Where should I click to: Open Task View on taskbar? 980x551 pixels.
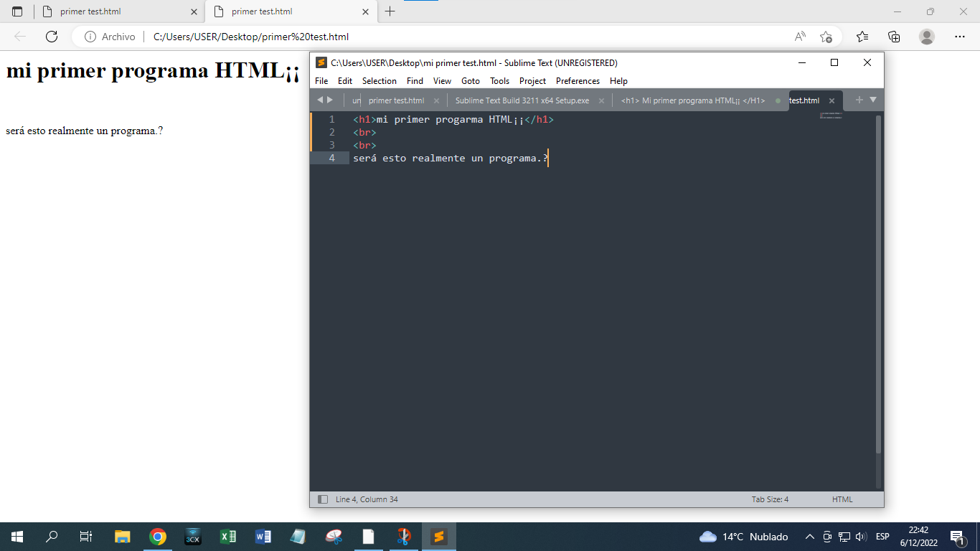click(86, 537)
